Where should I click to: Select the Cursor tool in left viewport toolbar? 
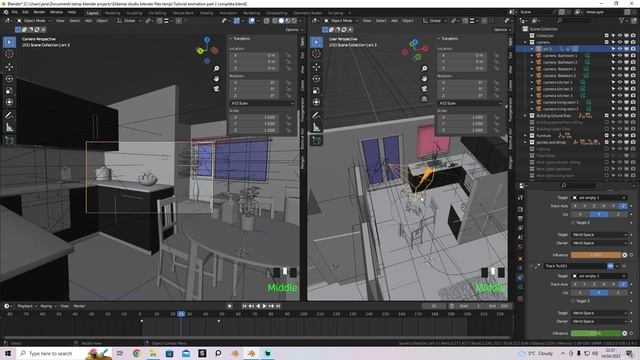pos(9,54)
